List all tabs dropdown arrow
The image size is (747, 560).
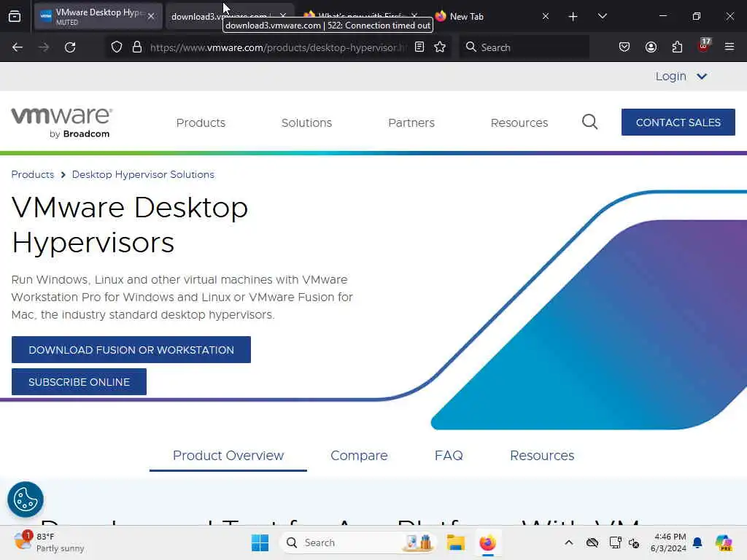(x=602, y=16)
